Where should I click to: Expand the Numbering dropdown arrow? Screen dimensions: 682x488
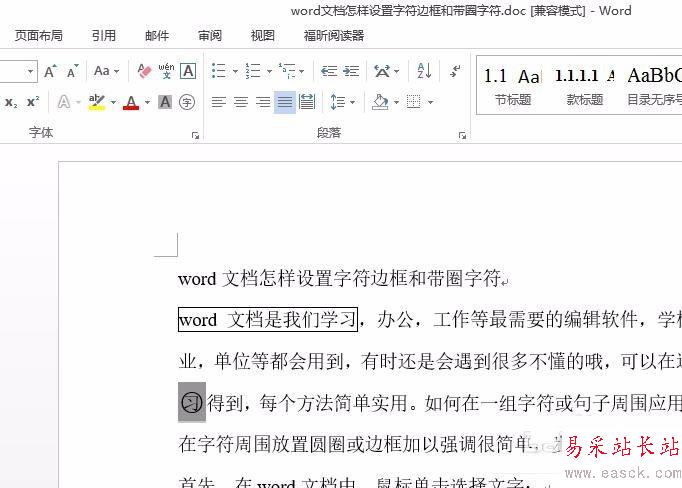(269, 71)
